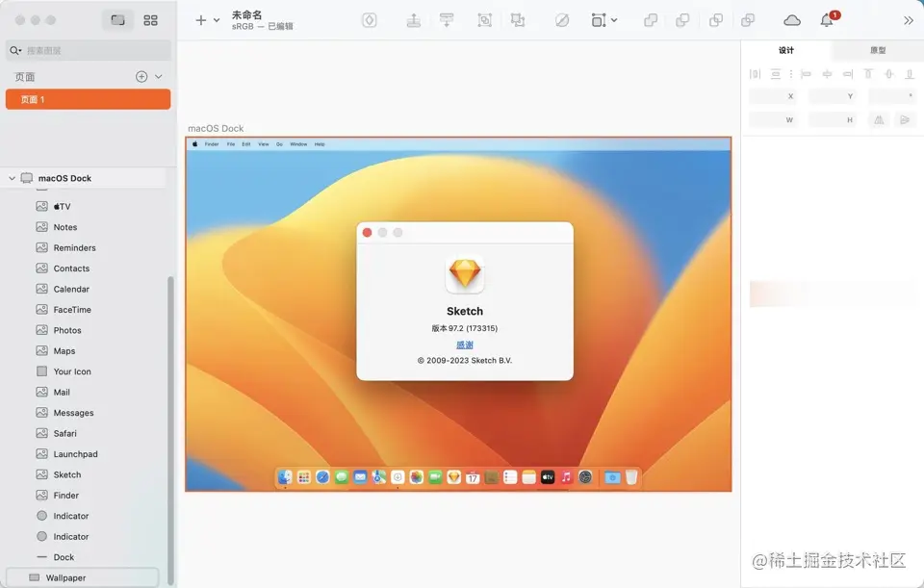Click the Bring Forward toolbar icon
The width and height of the screenshot is (924, 588).
[x=414, y=20]
